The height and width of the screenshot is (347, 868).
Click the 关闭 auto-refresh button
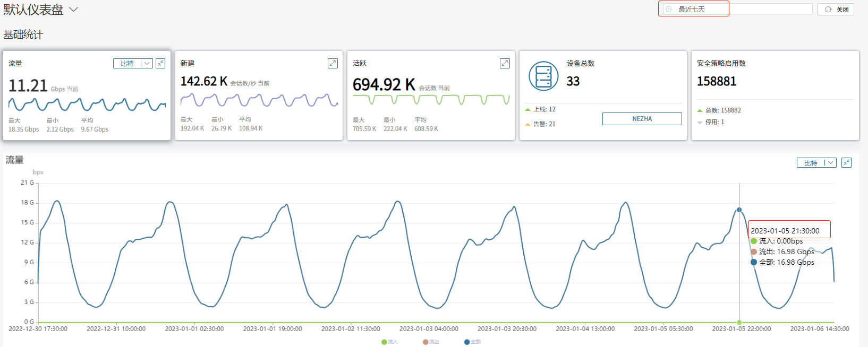click(x=836, y=10)
